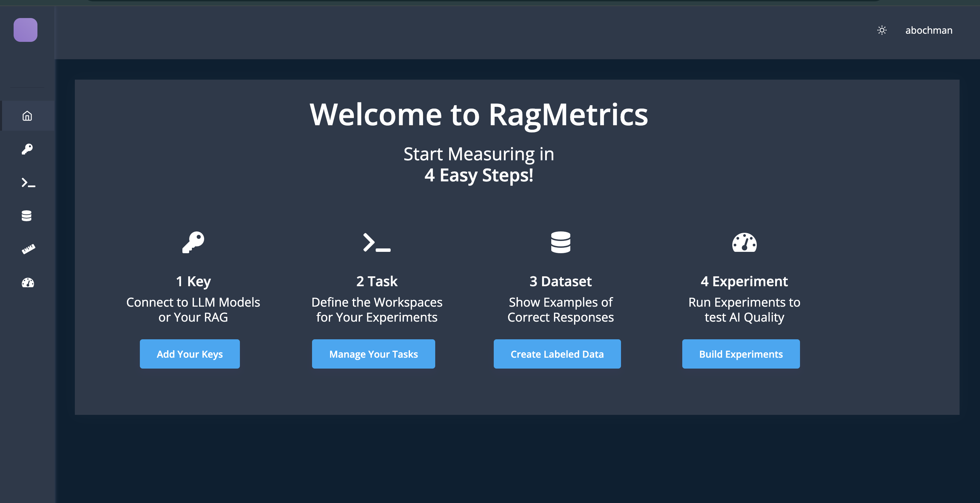Click 'Define the Workspaces for Your Experiments' text
980x503 pixels.
point(377,310)
